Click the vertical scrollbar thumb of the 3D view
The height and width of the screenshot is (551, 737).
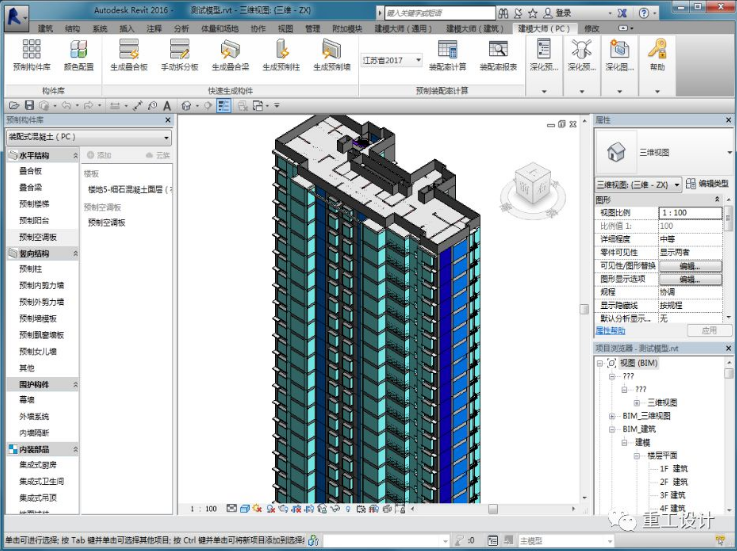click(584, 309)
